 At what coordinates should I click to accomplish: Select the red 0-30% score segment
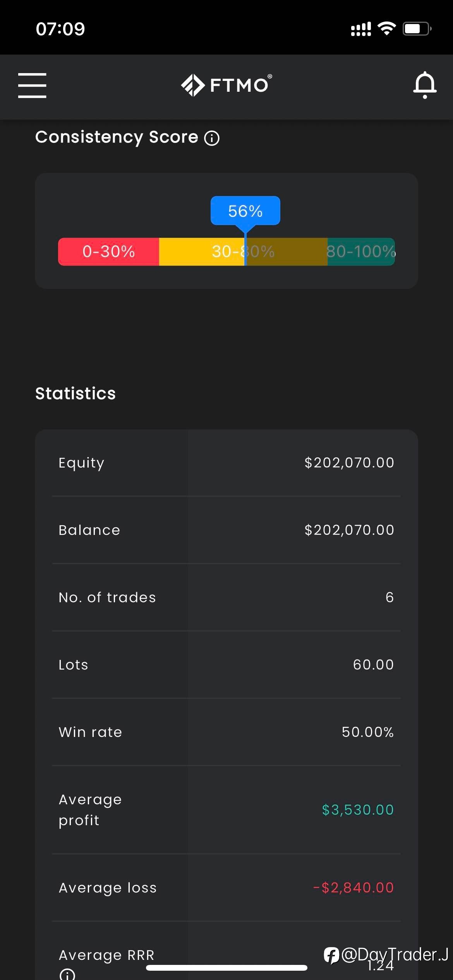tap(109, 252)
